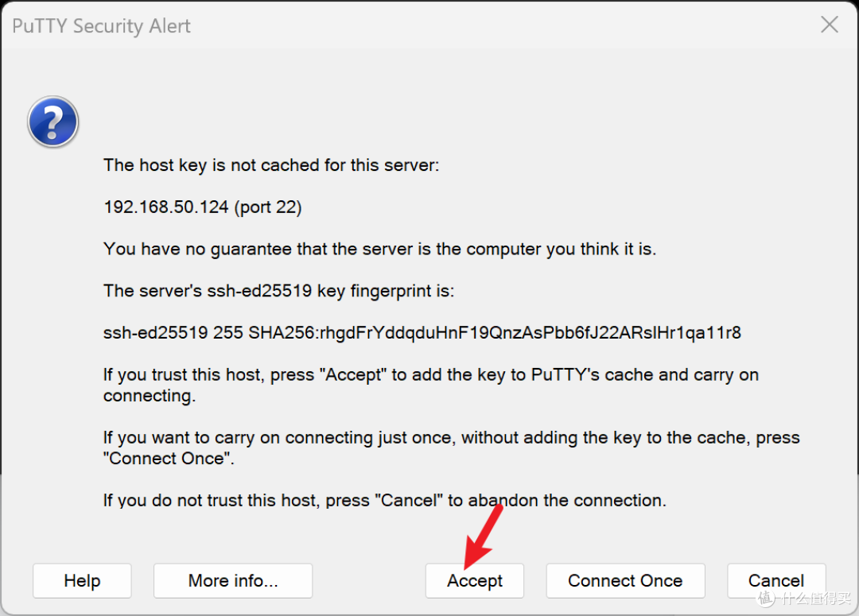Click the blue question mark icon

(53, 122)
